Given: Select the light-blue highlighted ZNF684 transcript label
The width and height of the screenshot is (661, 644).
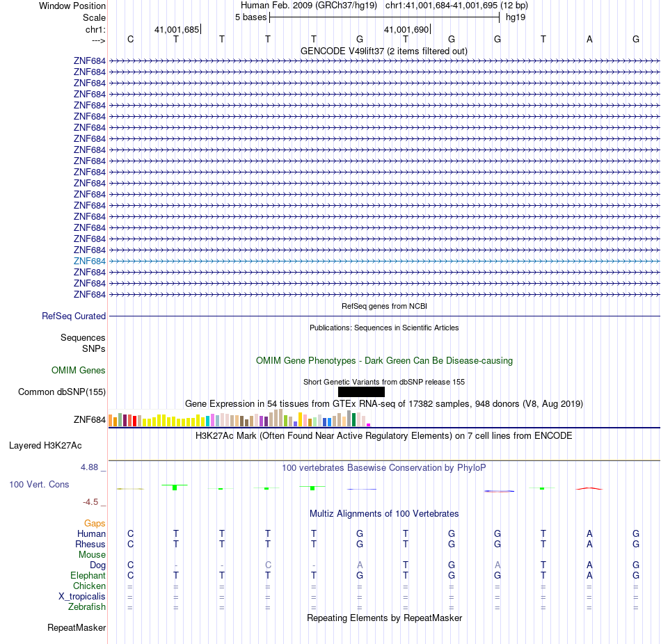Looking at the screenshot, I should [89, 261].
